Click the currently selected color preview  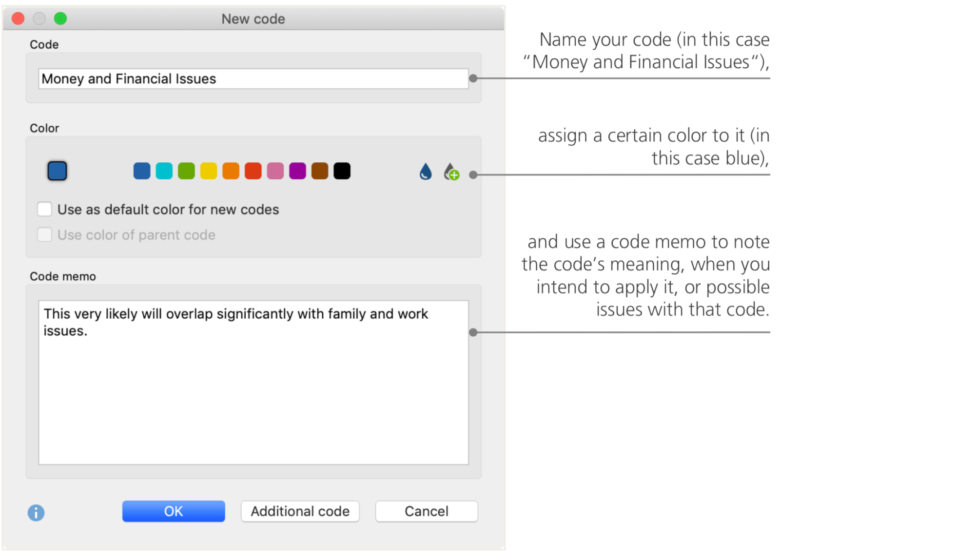(x=57, y=171)
